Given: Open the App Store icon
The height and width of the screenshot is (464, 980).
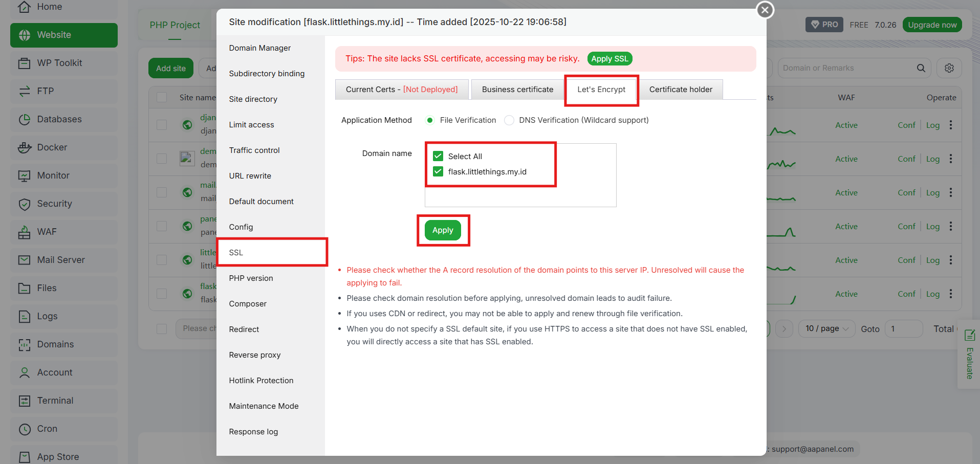Looking at the screenshot, I should (24, 457).
